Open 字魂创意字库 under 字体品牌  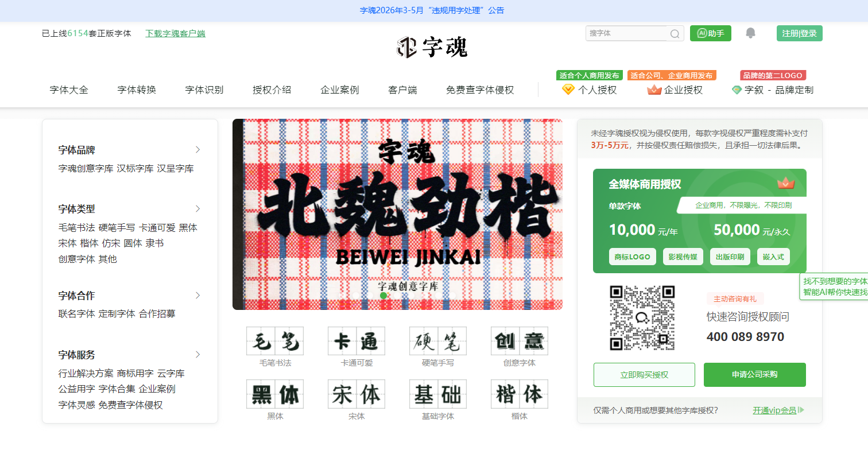coord(86,169)
